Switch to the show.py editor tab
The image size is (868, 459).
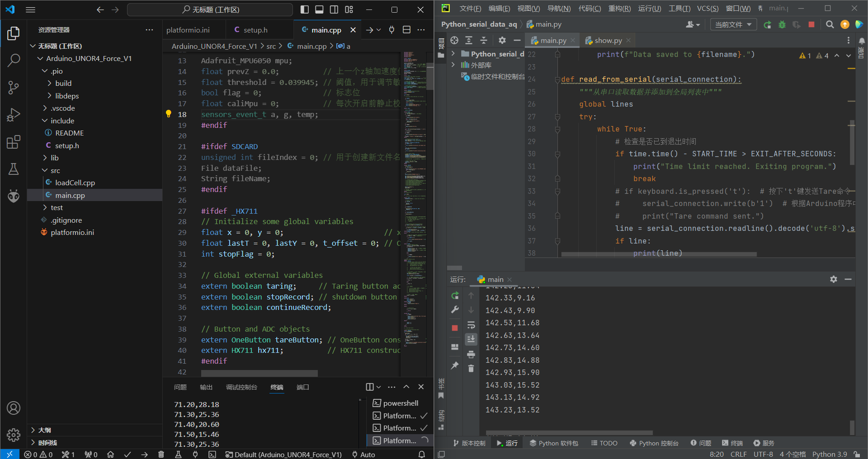[x=608, y=41]
